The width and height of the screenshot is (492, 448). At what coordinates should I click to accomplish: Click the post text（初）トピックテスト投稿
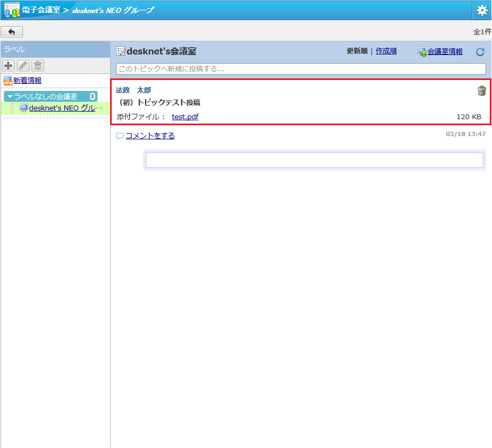coord(158,102)
